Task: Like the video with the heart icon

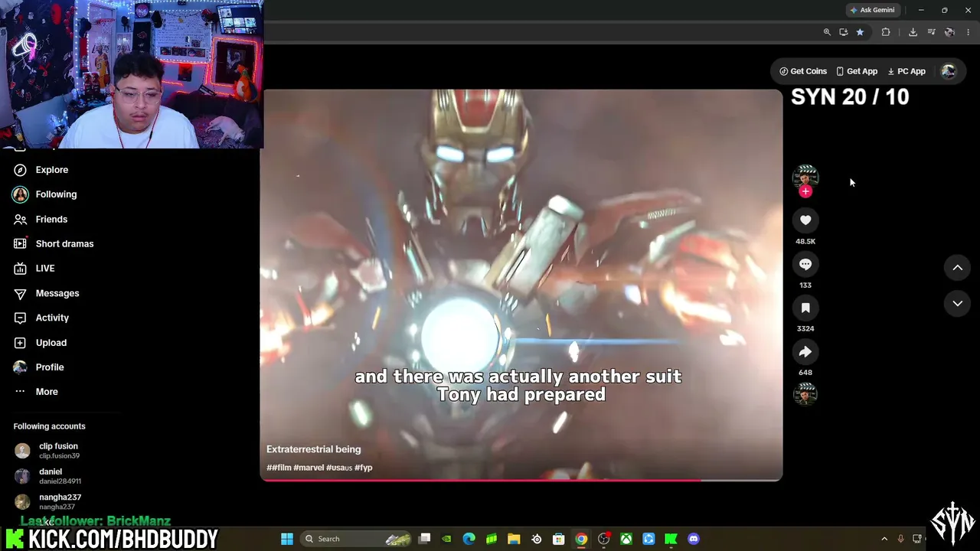Action: [x=805, y=220]
